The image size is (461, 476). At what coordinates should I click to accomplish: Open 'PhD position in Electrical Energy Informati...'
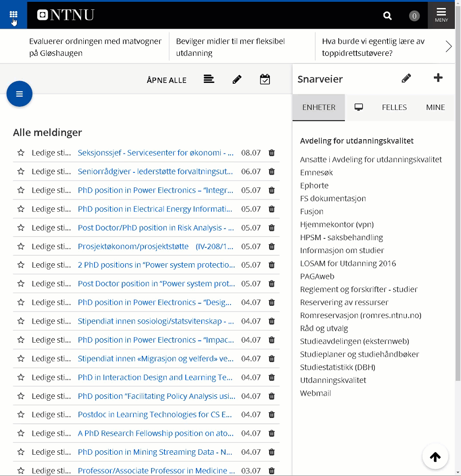tap(155, 209)
